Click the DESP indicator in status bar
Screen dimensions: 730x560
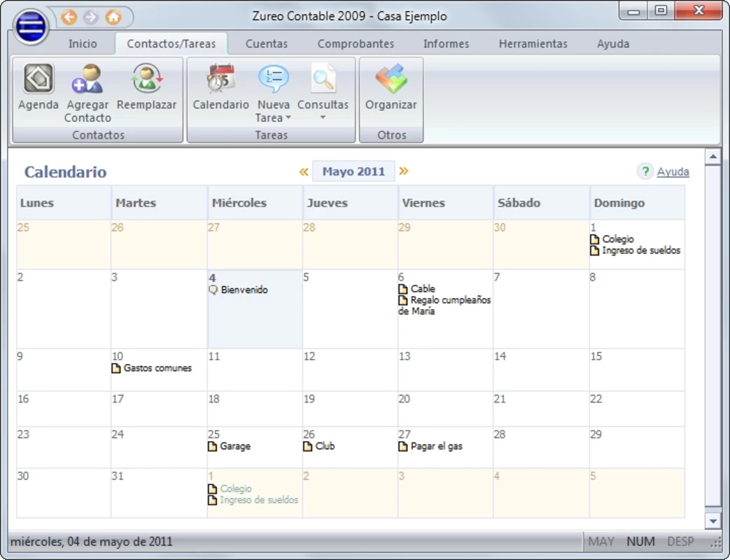click(680, 542)
